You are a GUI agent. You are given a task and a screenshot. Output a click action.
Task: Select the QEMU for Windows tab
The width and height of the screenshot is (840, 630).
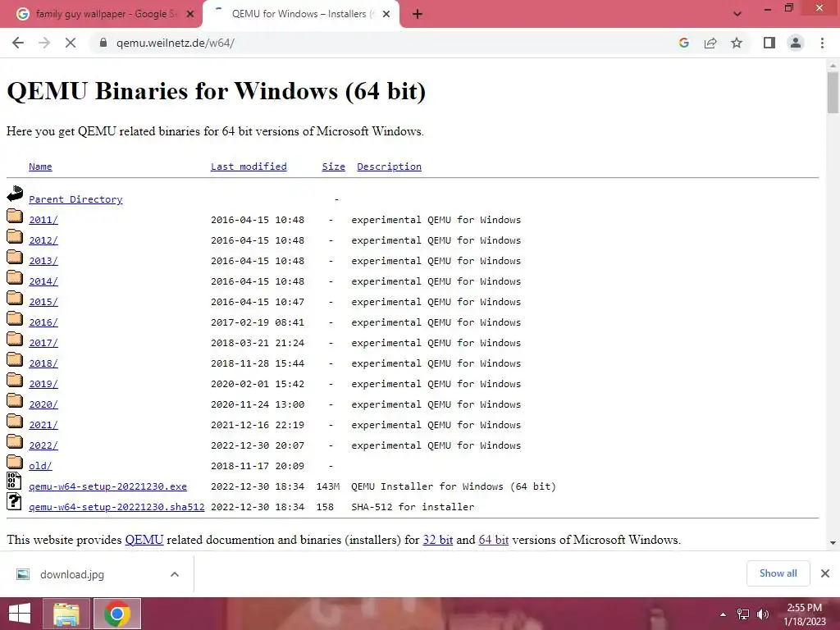(x=301, y=15)
